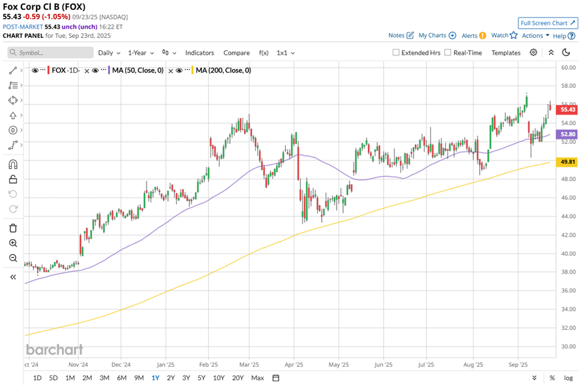
Task: Select the 5Y time range
Action: pyautogui.click(x=202, y=378)
